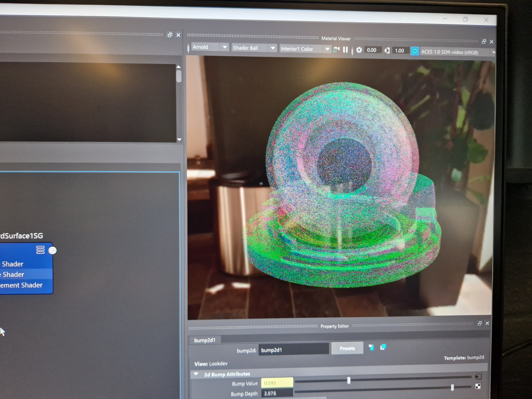Click the bump2d name input field
532x399 pixels.
[293, 349]
